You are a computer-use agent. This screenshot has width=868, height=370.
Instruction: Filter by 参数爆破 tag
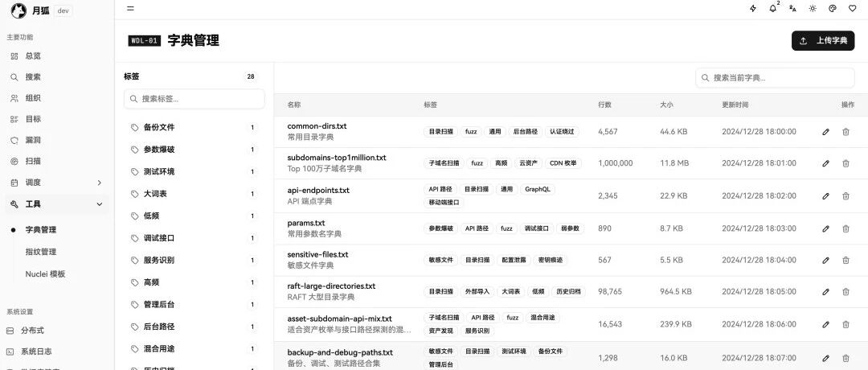[x=194, y=150]
